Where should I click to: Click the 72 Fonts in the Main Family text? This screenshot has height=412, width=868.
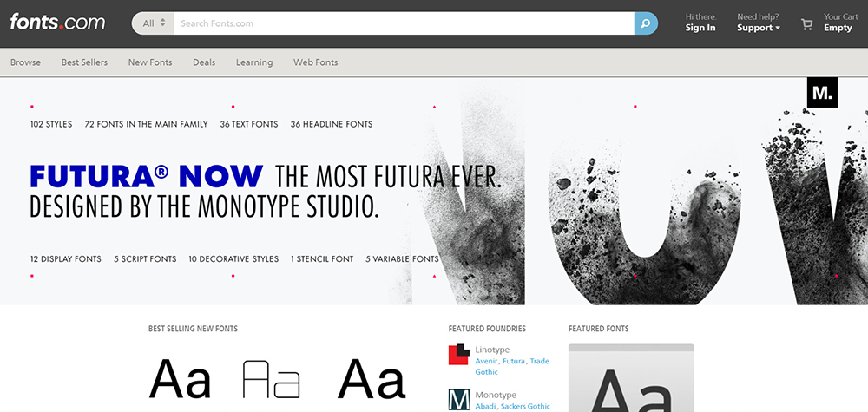click(x=146, y=124)
